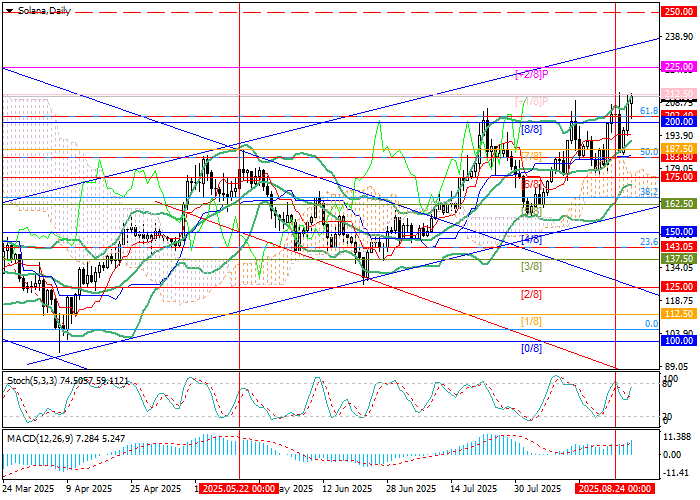Select the [0/8] Murrey level label
Image resolution: width=700 pixels, height=500 pixels.
pos(532,349)
